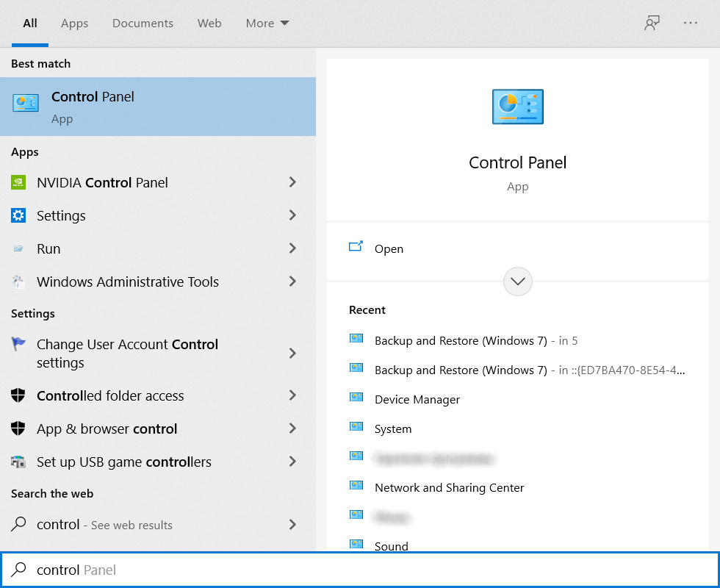Expand the Controlled folder access arrow
This screenshot has height=588, width=720.
tap(292, 395)
